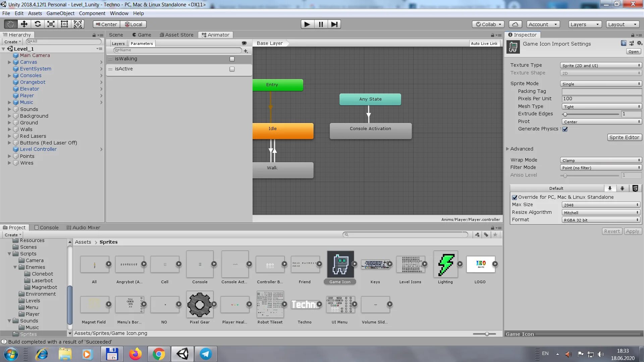Click the Play button

click(307, 24)
